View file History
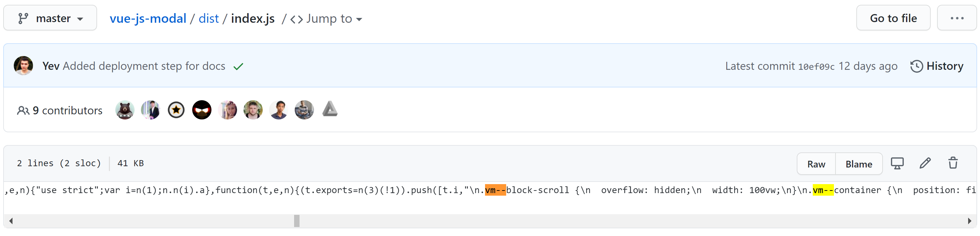This screenshot has height=236, width=980. click(x=937, y=66)
